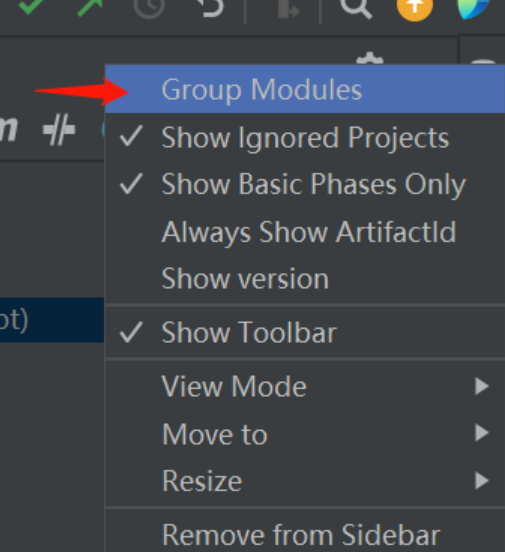Click the italic m Maven goal icon
Viewport: 505px width, 552px height.
pos(8,130)
